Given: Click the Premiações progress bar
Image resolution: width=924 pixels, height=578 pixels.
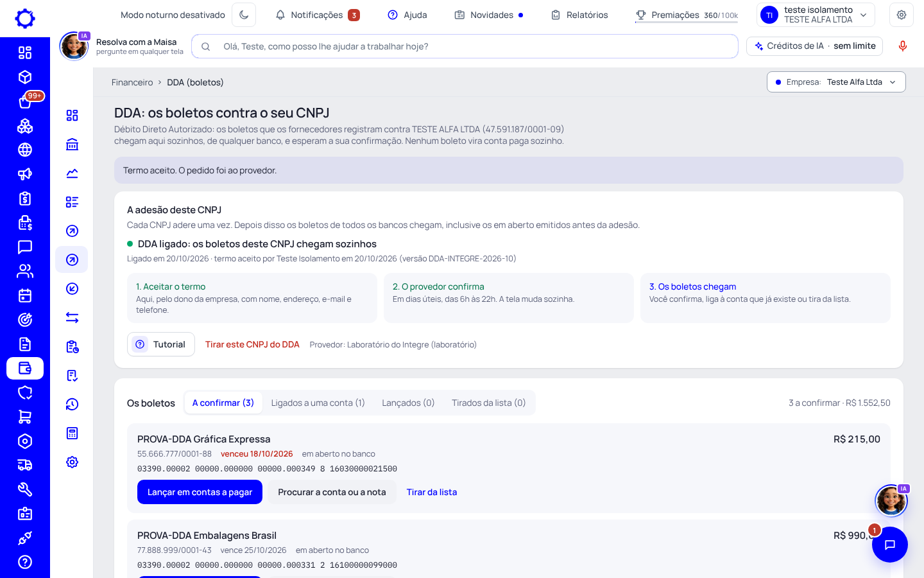Looking at the screenshot, I should point(687,22).
